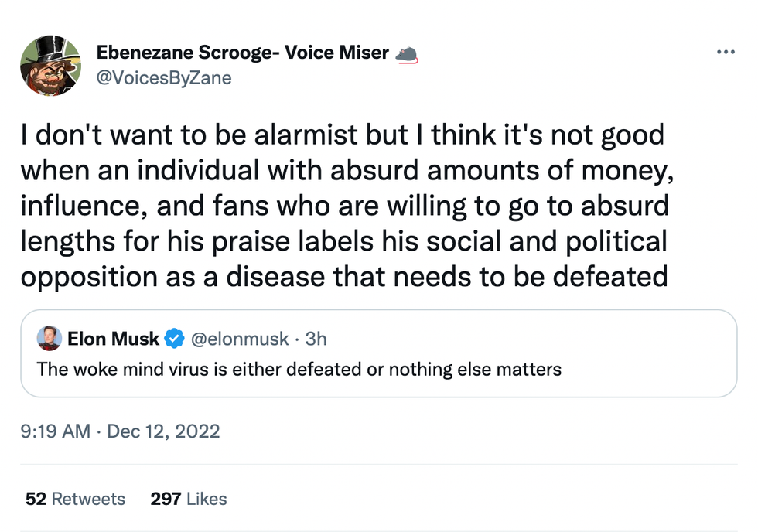The width and height of the screenshot is (758, 532).
Task: Click the top-hat profile avatar
Action: coord(51,66)
